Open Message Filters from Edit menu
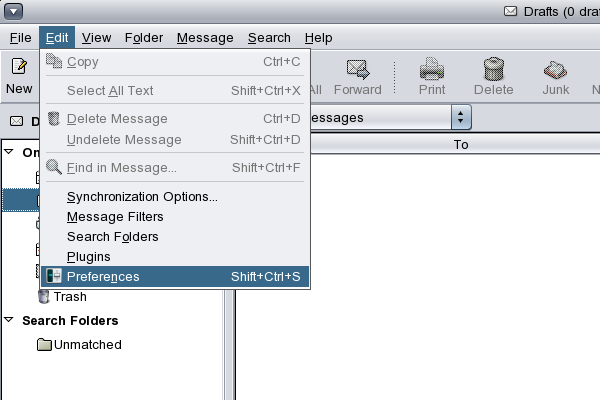Image resolution: width=600 pixels, height=400 pixels. pyautogui.click(x=175, y=217)
